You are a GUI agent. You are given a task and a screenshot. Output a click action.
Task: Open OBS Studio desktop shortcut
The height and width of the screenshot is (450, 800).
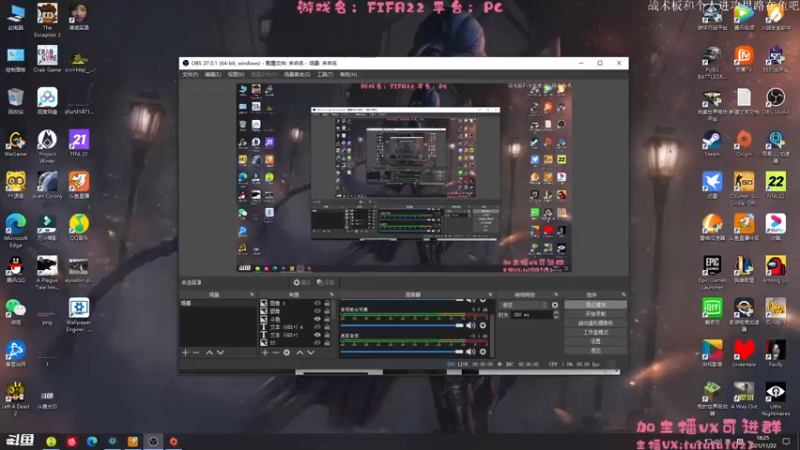pyautogui.click(x=776, y=102)
